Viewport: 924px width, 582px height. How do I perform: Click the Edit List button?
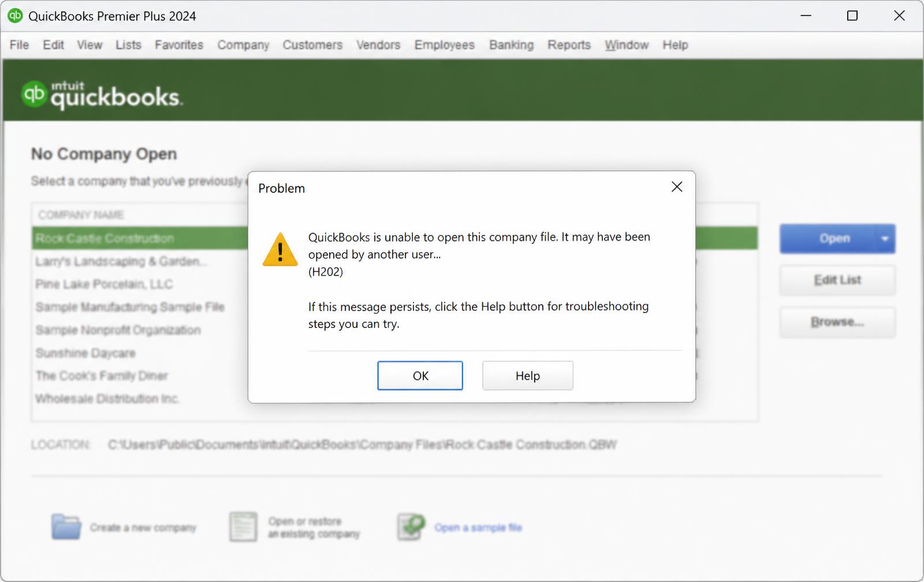[x=837, y=280]
